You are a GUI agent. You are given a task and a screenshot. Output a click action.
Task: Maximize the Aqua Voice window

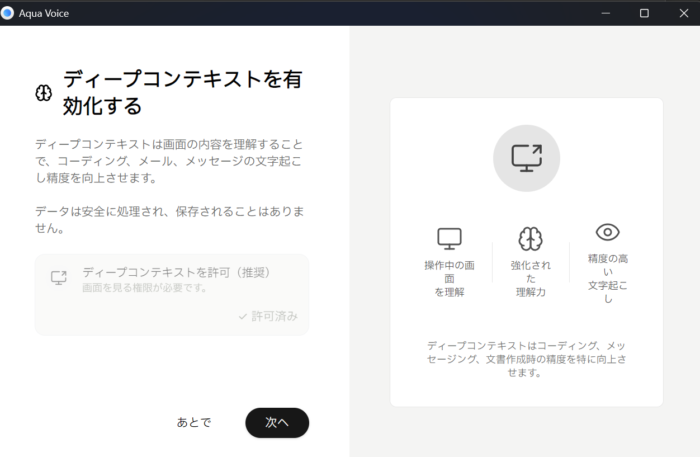click(644, 13)
